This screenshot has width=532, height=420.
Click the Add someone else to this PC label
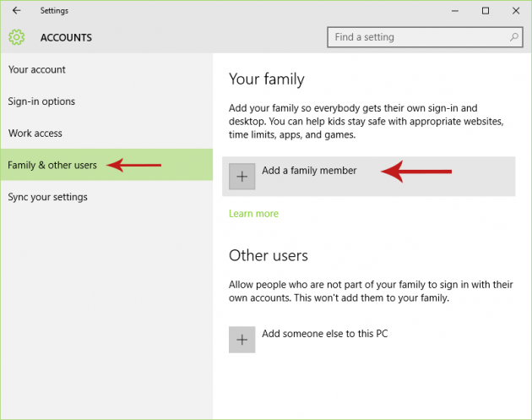(x=325, y=334)
